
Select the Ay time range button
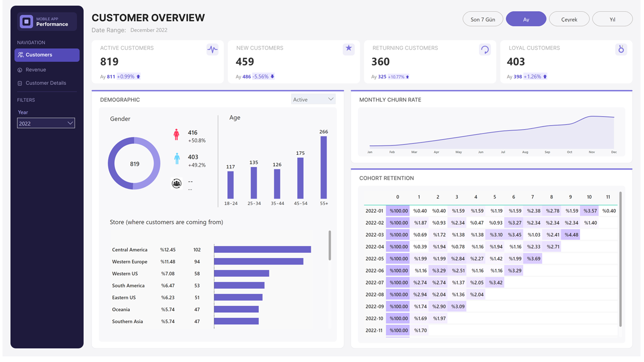[x=526, y=19]
